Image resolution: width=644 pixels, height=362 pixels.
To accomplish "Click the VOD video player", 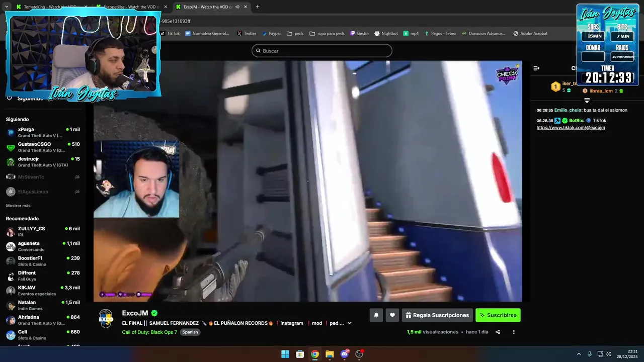I will point(308,181).
